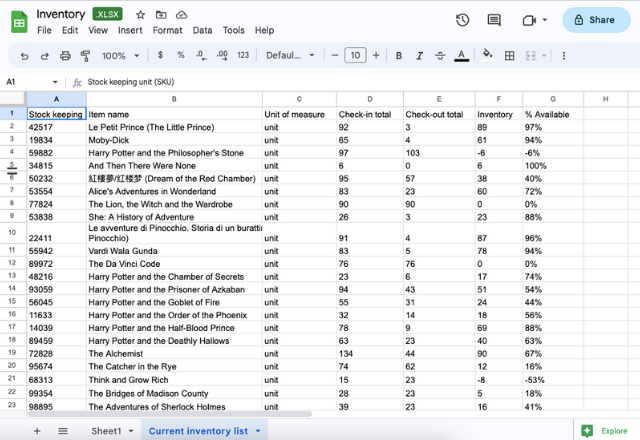Open the Insert menu
Image resolution: width=640 pixels, height=440 pixels.
pos(130,30)
